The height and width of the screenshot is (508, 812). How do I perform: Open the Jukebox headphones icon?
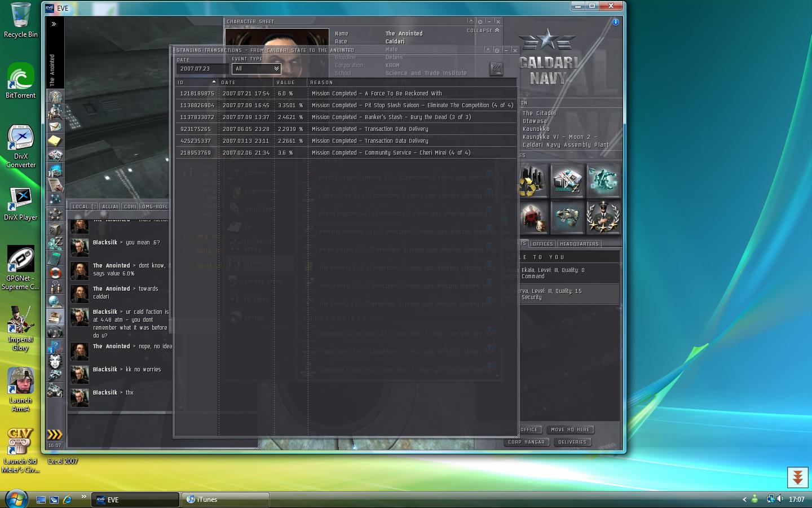click(x=55, y=331)
